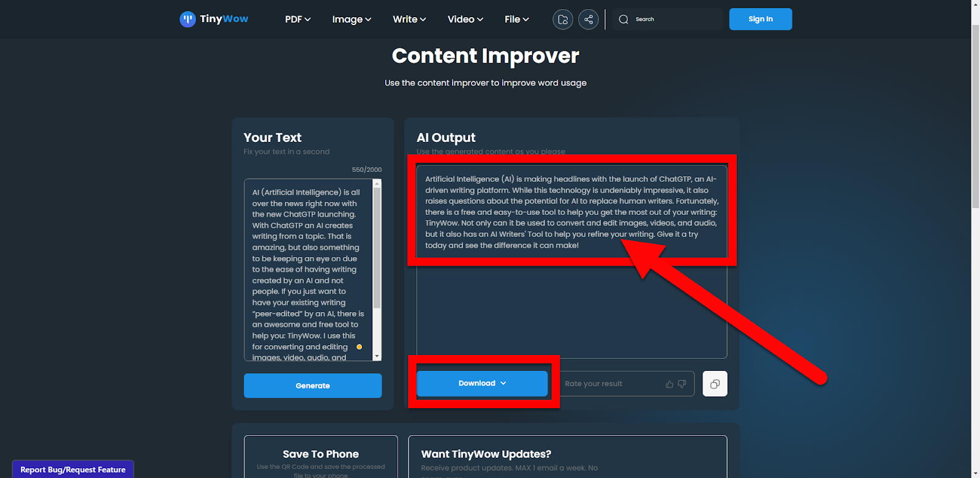980x478 pixels.
Task: Click inside the Your Text input area
Action: (x=308, y=270)
